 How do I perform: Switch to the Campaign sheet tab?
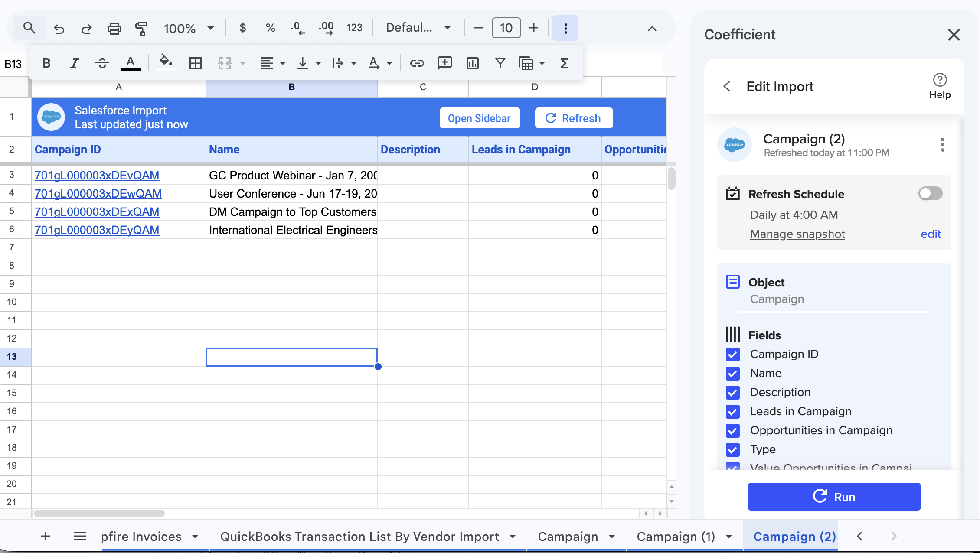click(x=568, y=537)
